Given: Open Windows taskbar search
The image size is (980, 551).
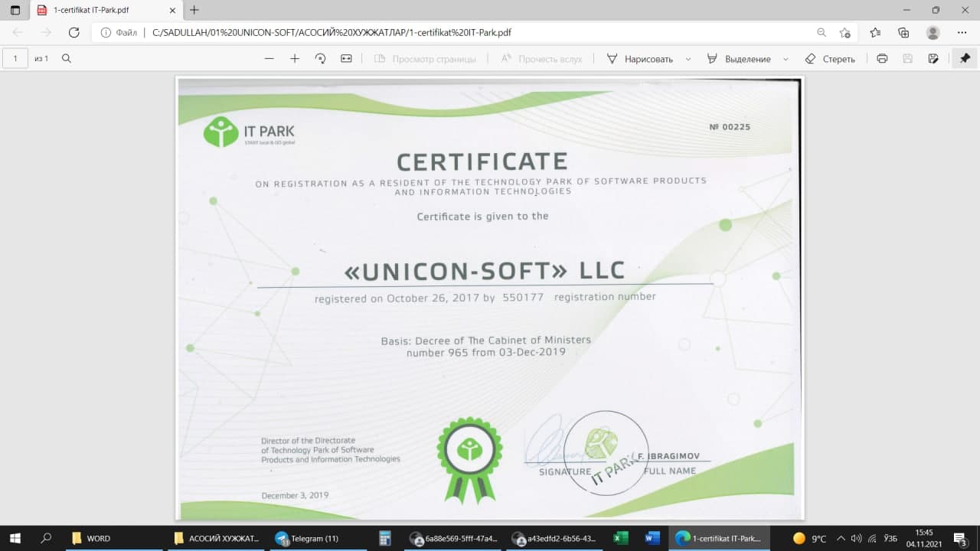Looking at the screenshot, I should pyautogui.click(x=46, y=538).
